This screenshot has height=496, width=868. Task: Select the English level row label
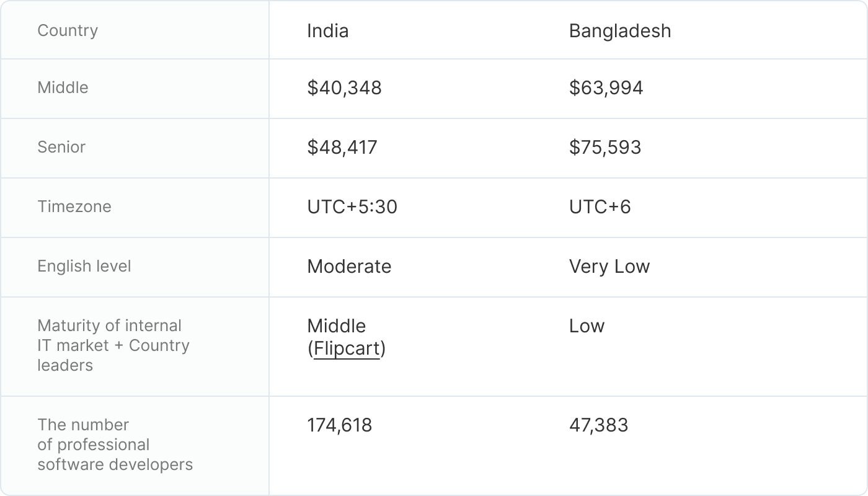[x=84, y=266]
